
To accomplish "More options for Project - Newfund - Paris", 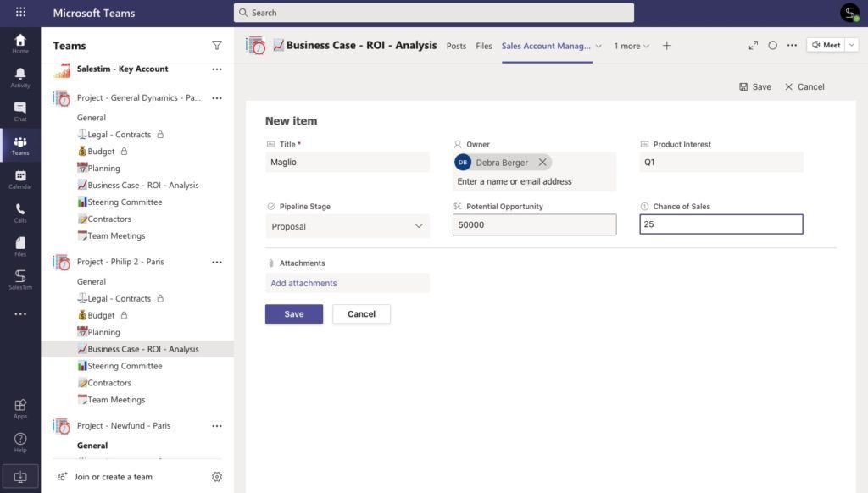I will pyautogui.click(x=217, y=425).
